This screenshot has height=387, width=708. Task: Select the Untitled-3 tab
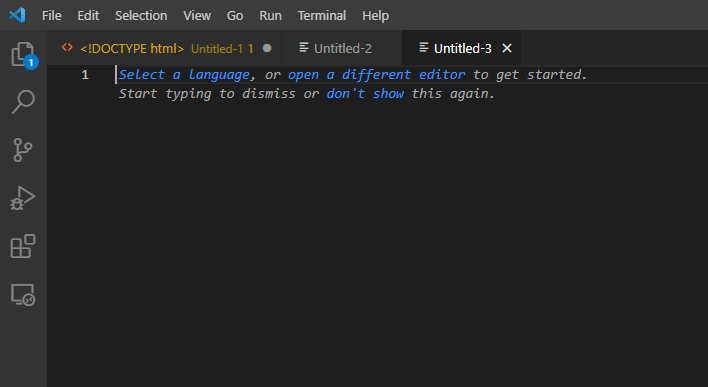click(x=461, y=48)
